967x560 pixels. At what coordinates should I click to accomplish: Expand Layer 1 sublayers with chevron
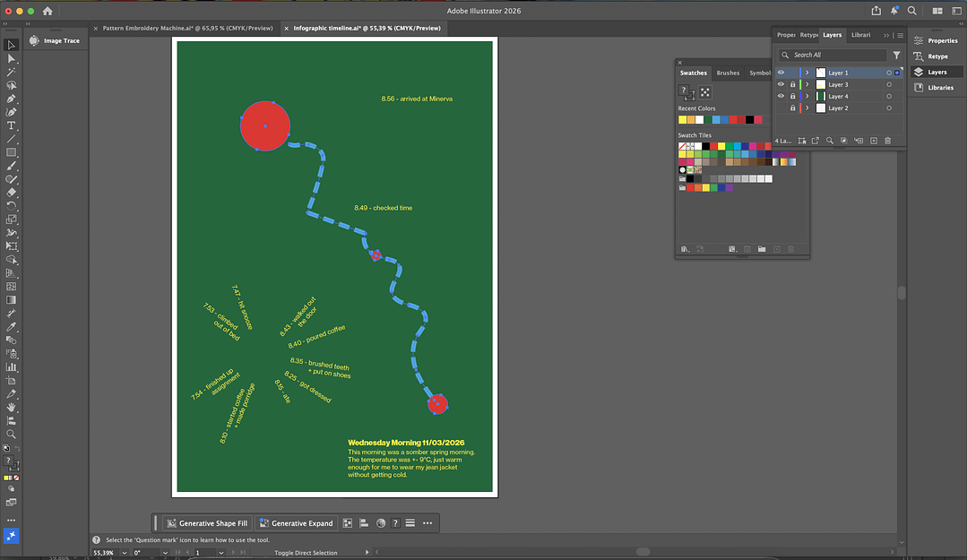point(807,73)
